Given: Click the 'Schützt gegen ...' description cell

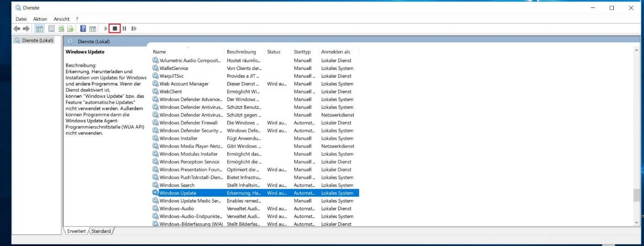Looking at the screenshot, I should point(243,115).
